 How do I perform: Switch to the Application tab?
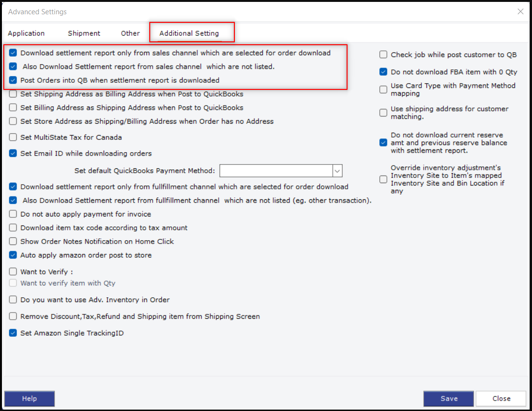point(26,33)
